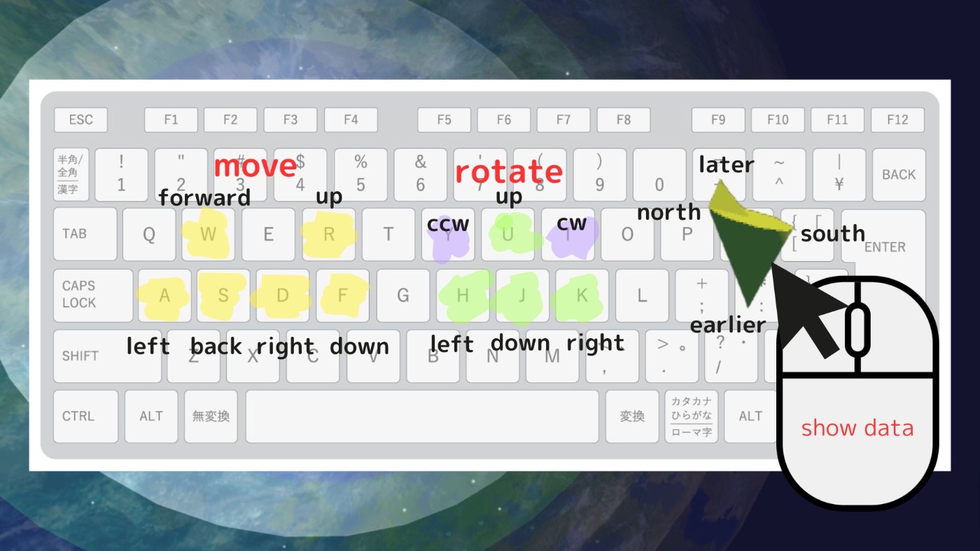Click the yellow-highlighted S back key
The image size is (980, 551).
coord(223,295)
